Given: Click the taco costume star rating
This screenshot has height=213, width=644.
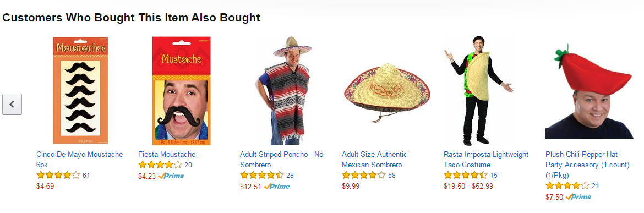Looking at the screenshot, I should coord(466,175).
